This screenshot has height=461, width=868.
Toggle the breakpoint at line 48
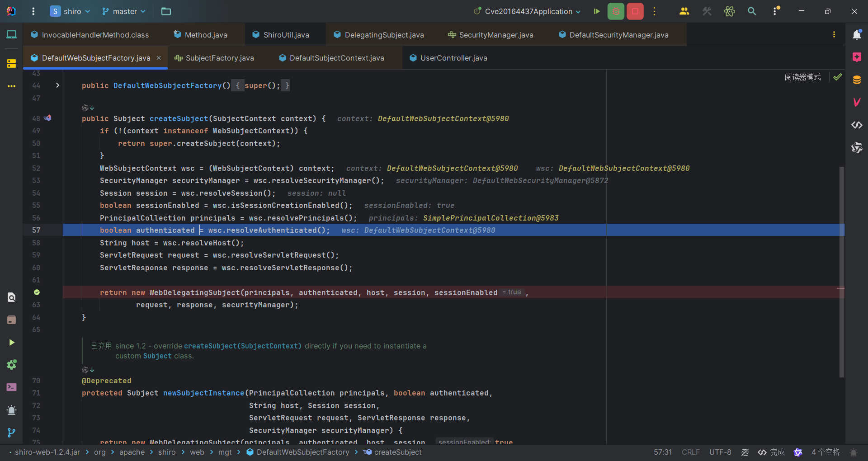tap(48, 118)
